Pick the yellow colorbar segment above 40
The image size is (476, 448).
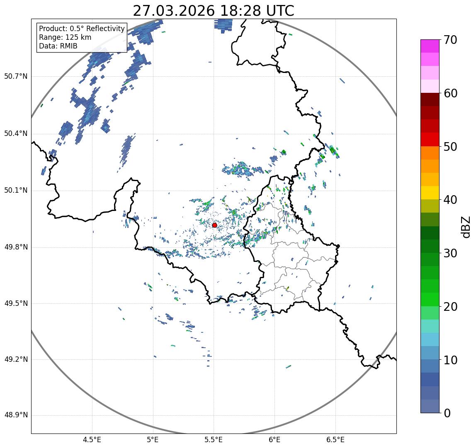[x=430, y=193]
